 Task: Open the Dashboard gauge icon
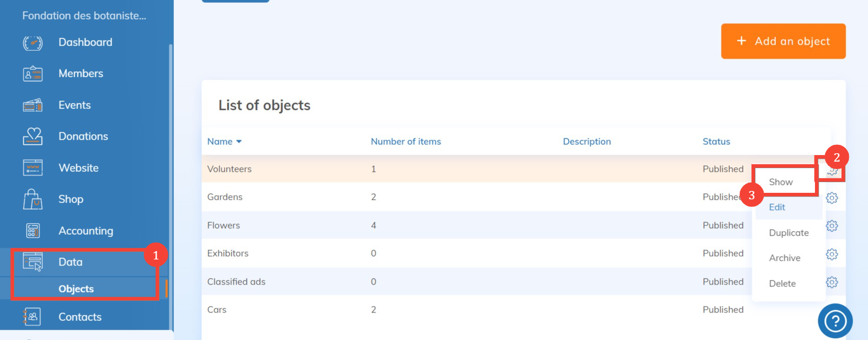(x=33, y=43)
